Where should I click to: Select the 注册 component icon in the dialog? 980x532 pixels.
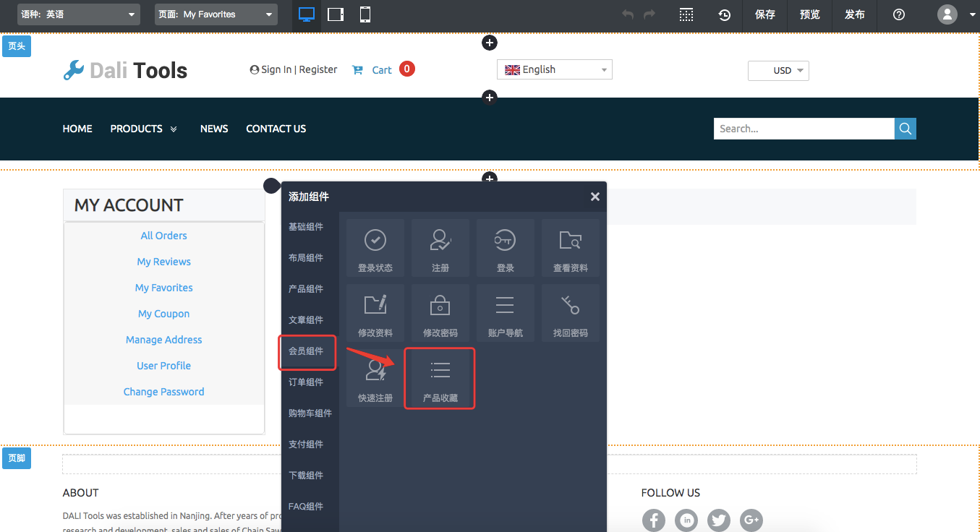pos(440,247)
